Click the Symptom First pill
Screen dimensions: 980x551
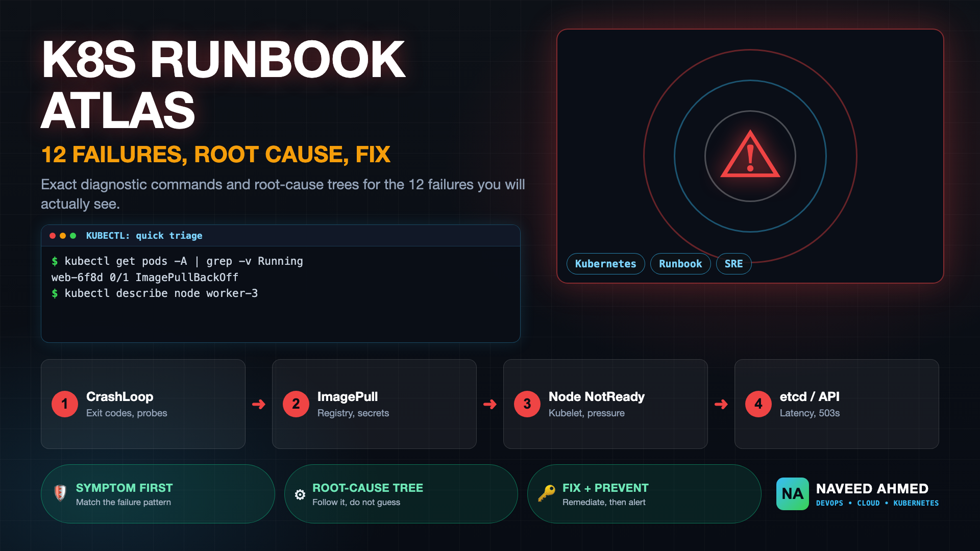pyautogui.click(x=158, y=494)
